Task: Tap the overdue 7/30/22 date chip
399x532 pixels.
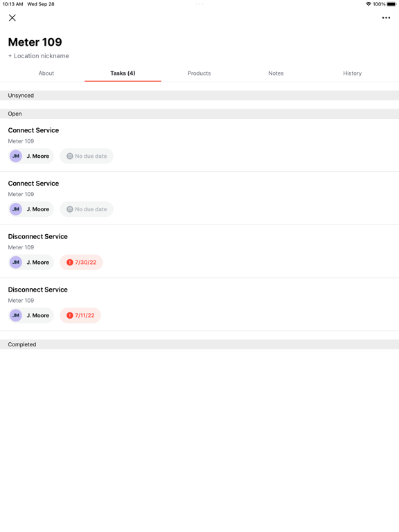Action: pos(82,263)
